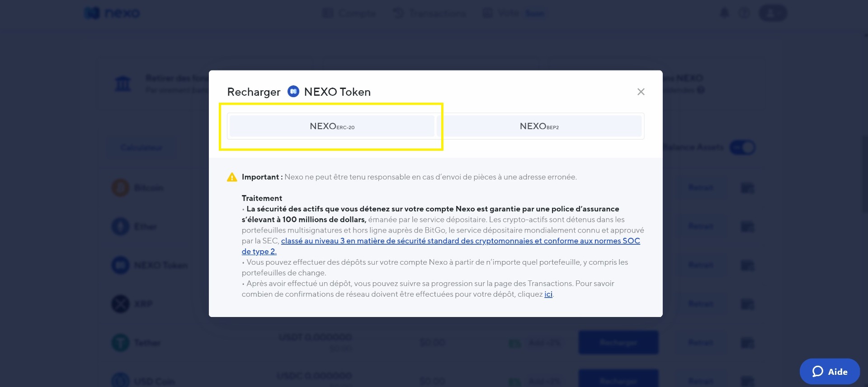Screen dimensions: 868x387
Task: Click the wallet icon in Tether row
Action: click(748, 344)
